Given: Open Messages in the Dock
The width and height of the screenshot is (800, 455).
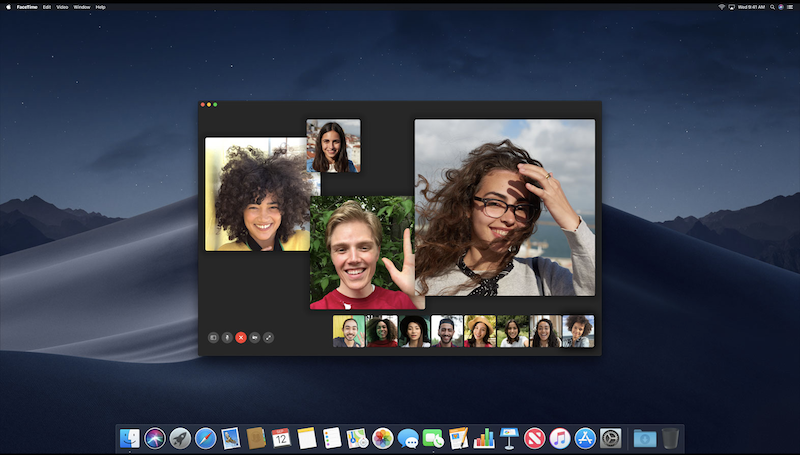Looking at the screenshot, I should [x=408, y=438].
